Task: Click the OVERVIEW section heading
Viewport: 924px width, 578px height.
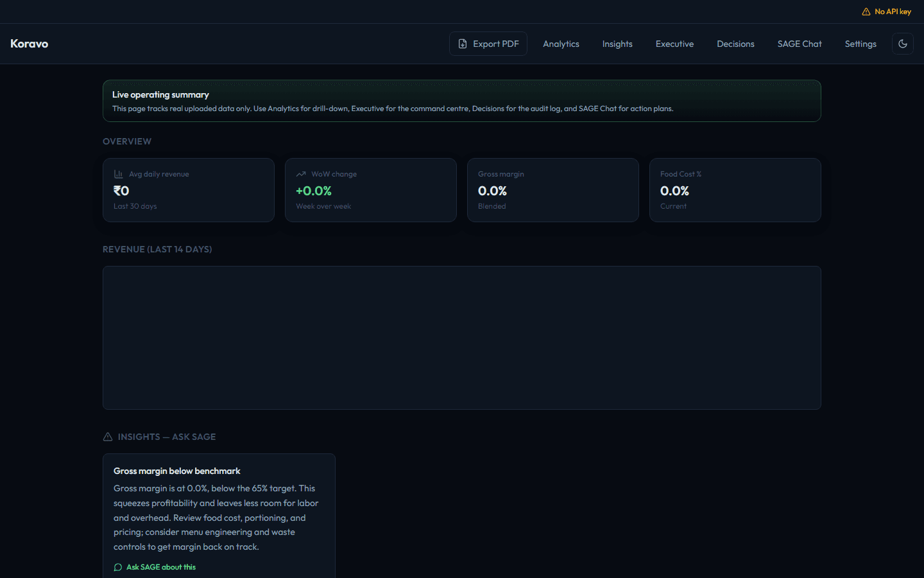Action: click(x=127, y=141)
